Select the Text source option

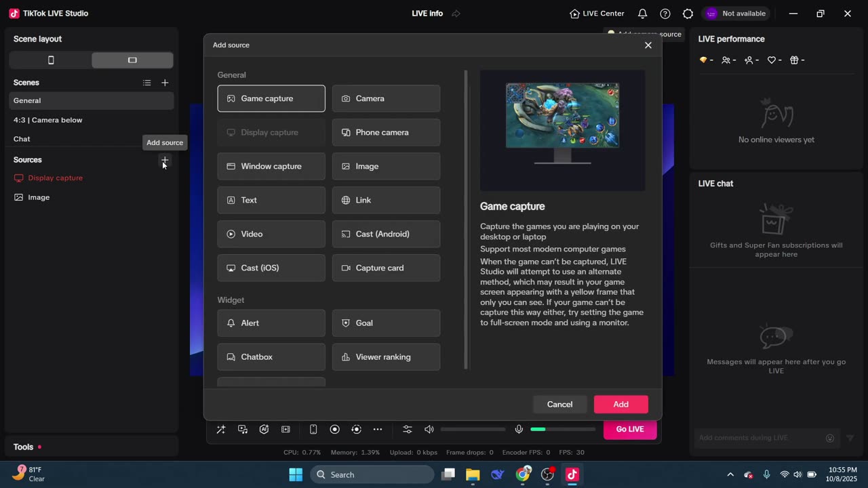coord(271,200)
